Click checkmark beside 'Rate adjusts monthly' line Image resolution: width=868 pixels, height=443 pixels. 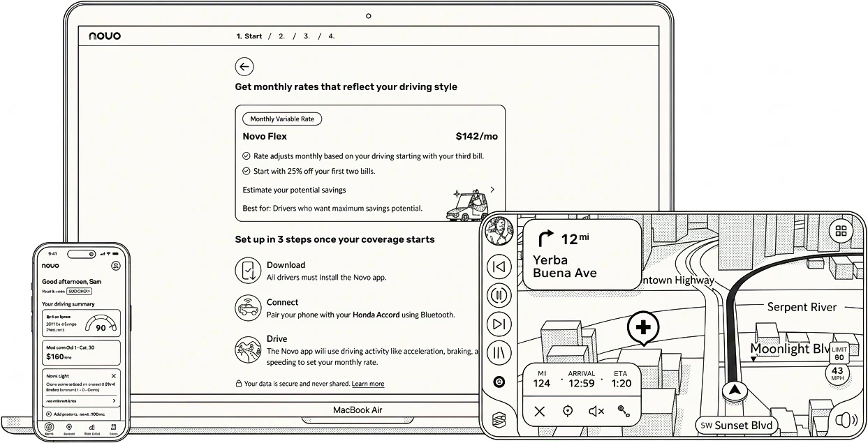coord(247,156)
